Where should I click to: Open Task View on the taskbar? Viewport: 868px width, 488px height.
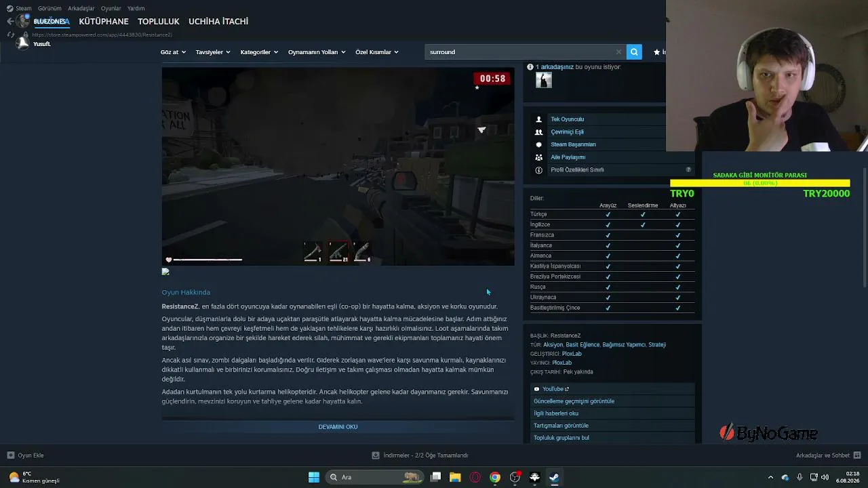click(436, 477)
